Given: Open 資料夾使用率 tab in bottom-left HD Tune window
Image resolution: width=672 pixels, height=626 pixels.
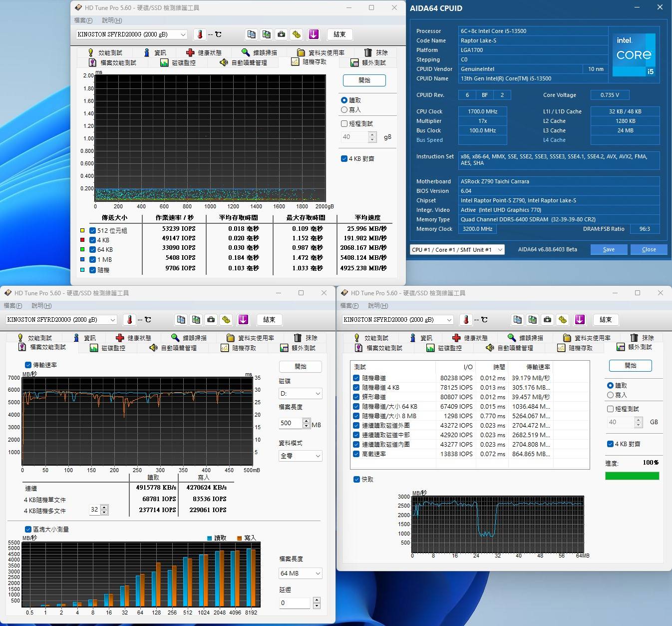Looking at the screenshot, I should point(250,338).
